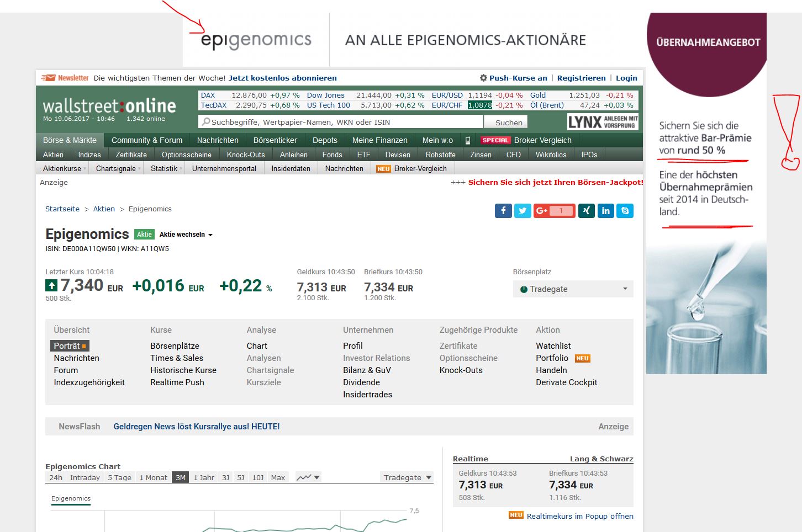Viewport: 802px width, 532px height.
Task: Click inside the Suchbegriffe search field
Action: point(331,121)
